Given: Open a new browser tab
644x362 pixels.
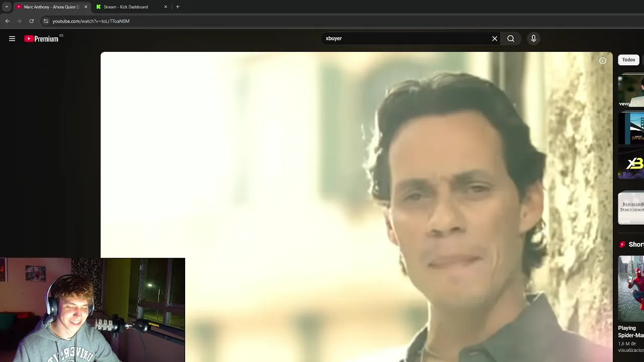Looking at the screenshot, I should coord(178,7).
